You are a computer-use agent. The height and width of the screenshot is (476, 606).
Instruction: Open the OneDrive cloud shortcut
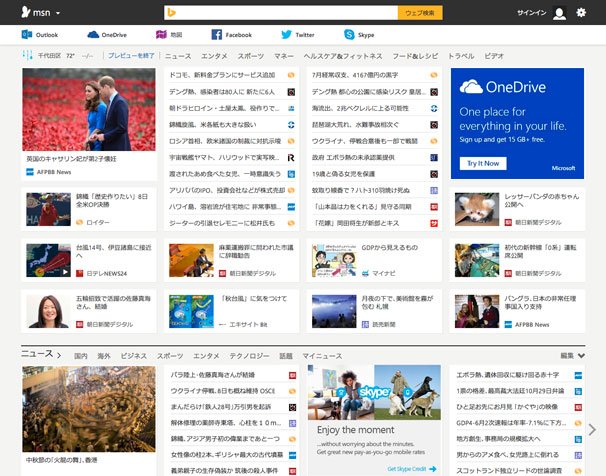[93, 34]
